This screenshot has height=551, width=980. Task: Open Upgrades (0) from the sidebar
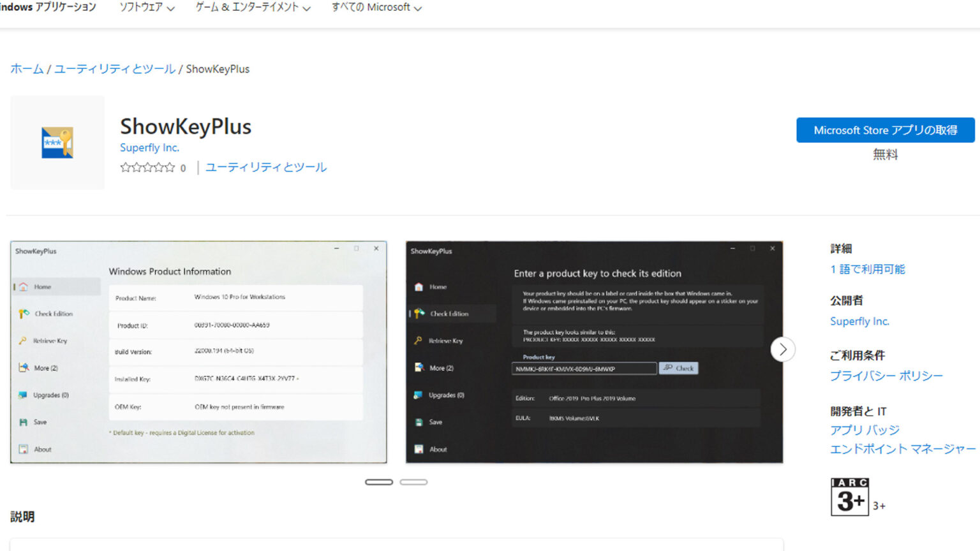23,395
